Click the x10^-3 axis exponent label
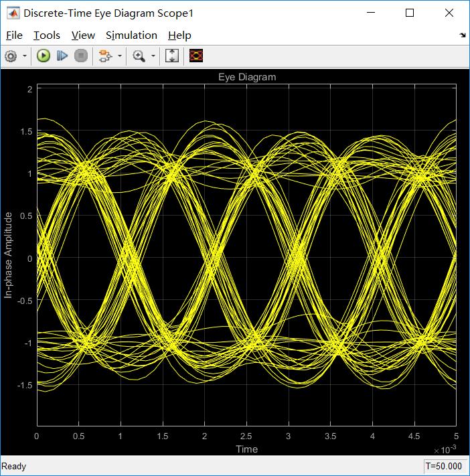 tap(445, 450)
